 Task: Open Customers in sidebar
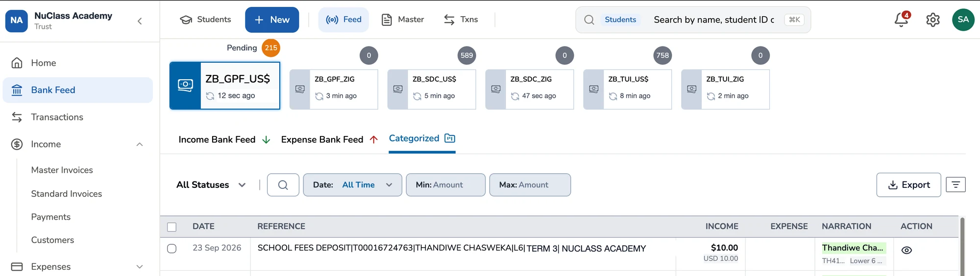52,240
